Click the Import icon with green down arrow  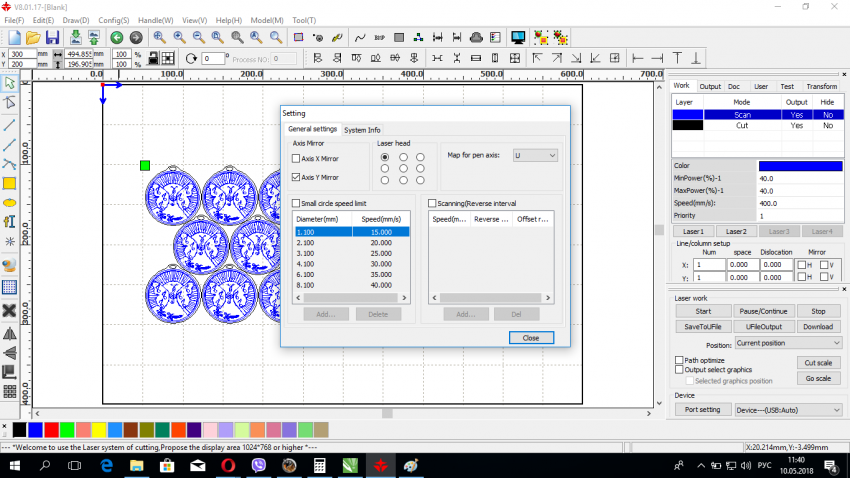pyautogui.click(x=76, y=37)
